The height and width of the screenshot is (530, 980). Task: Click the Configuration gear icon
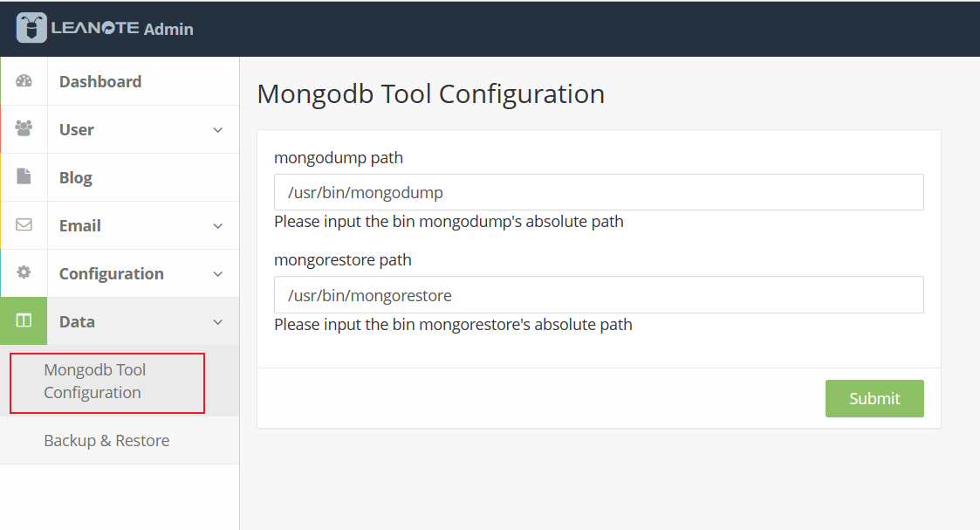(x=24, y=272)
